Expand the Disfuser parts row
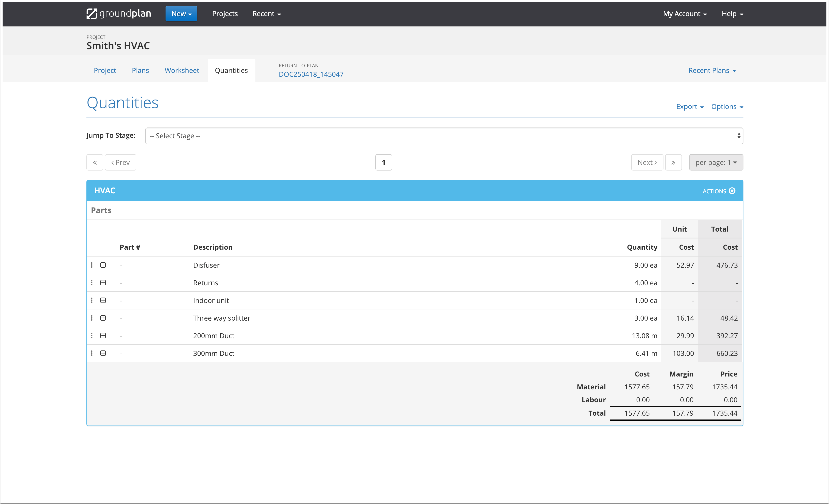This screenshot has width=829, height=504. (x=103, y=265)
